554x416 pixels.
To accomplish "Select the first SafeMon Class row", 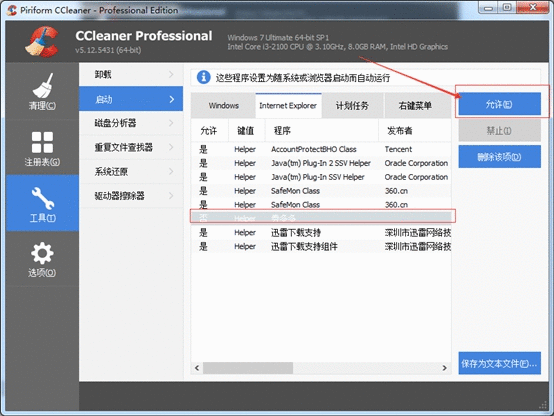I will coord(321,191).
